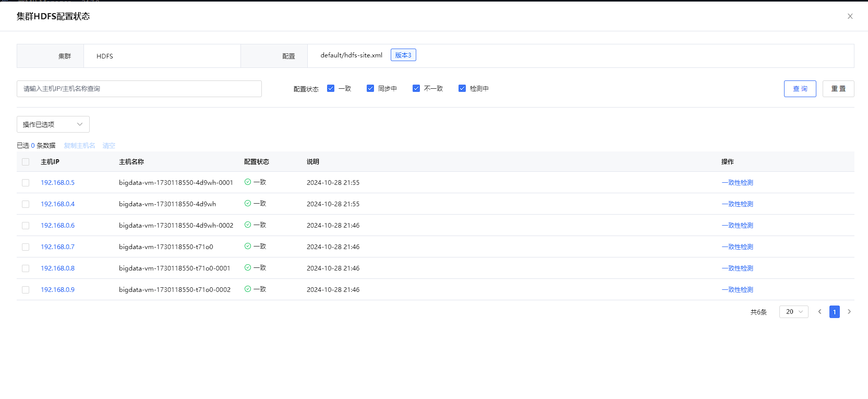Toggle the 检测中 status filter checkbox
This screenshot has height=399, width=868.
(x=462, y=88)
